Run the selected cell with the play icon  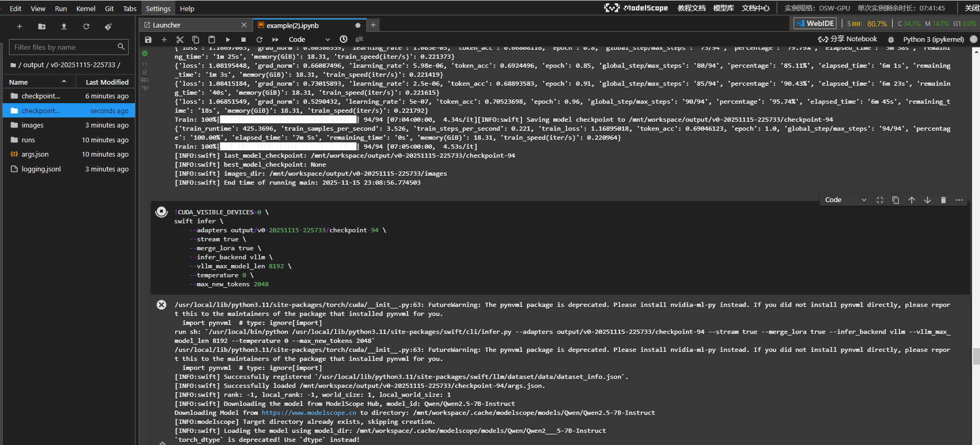228,40
